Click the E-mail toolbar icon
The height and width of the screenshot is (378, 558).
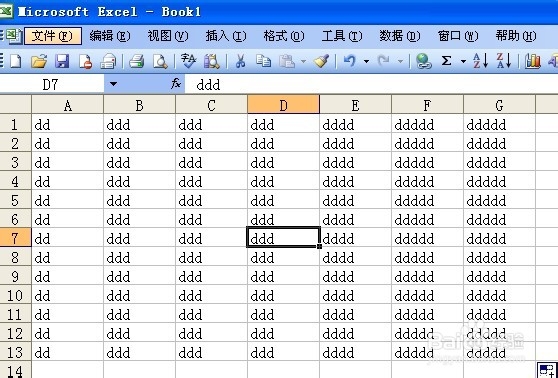click(108, 62)
